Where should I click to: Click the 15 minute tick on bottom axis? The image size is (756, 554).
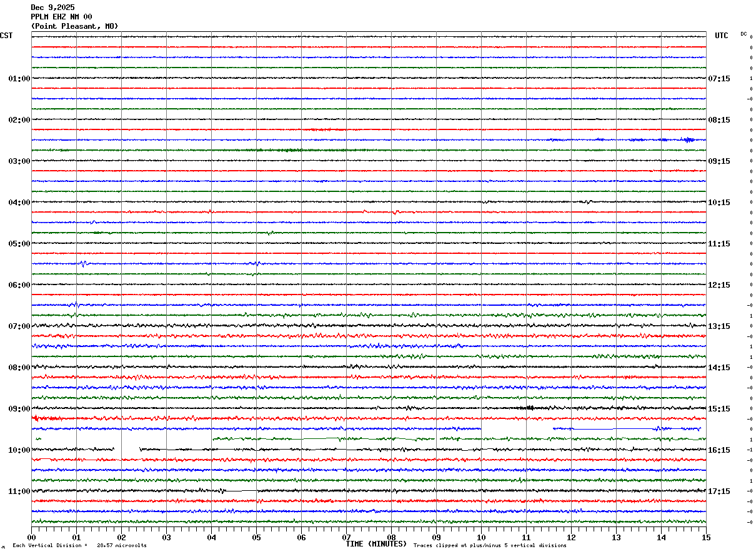click(705, 537)
